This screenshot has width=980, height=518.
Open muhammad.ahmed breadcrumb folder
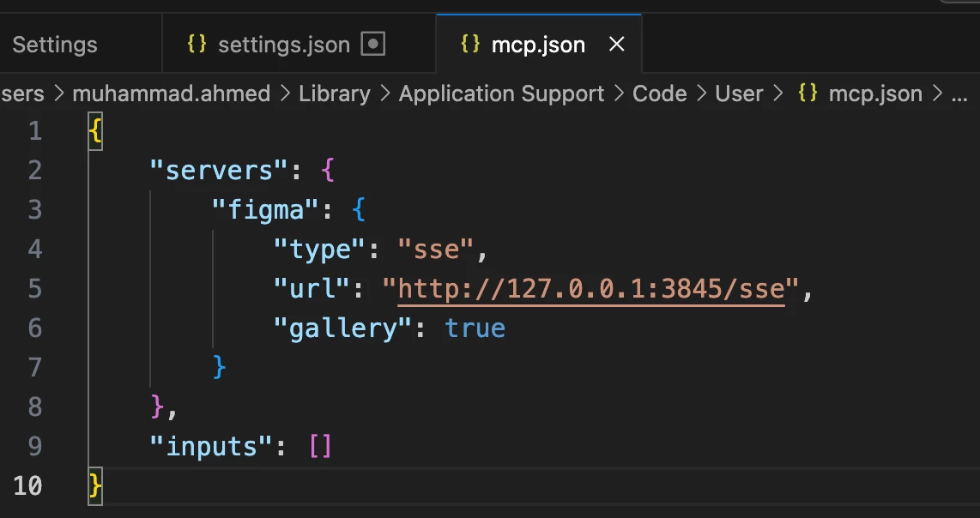click(x=172, y=93)
